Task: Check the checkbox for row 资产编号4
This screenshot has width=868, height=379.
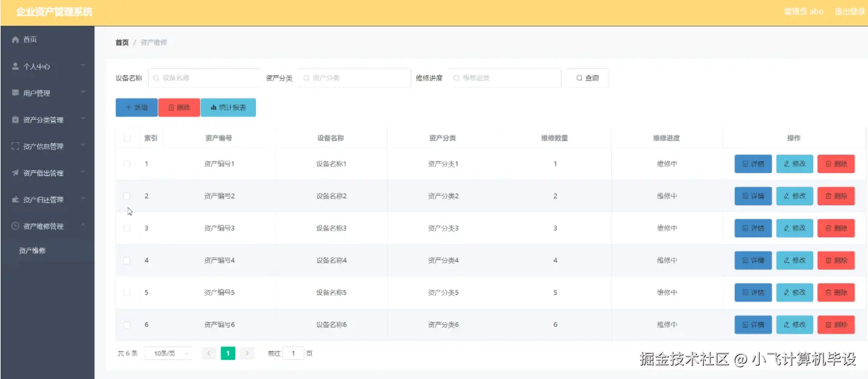Action: tap(127, 261)
